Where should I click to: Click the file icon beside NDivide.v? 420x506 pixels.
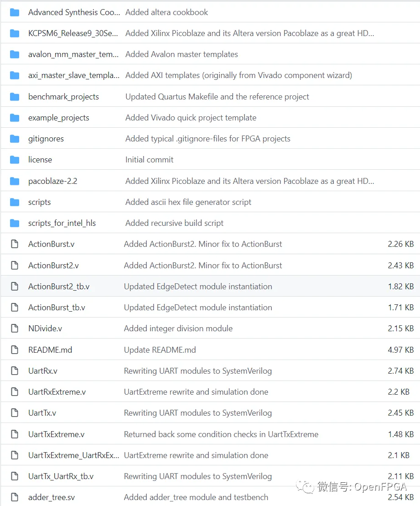[x=15, y=329]
